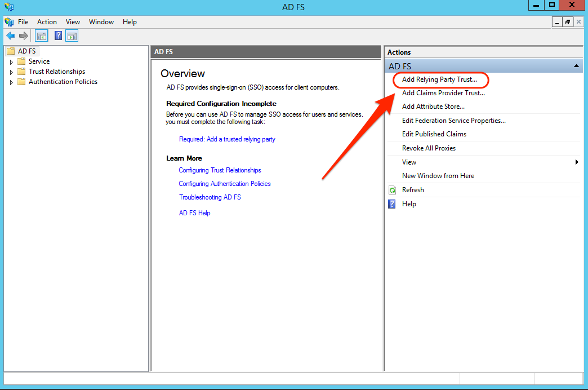Viewport: 588px width, 390px height.
Task: Restore the inner MMC child window
Action: (567, 22)
